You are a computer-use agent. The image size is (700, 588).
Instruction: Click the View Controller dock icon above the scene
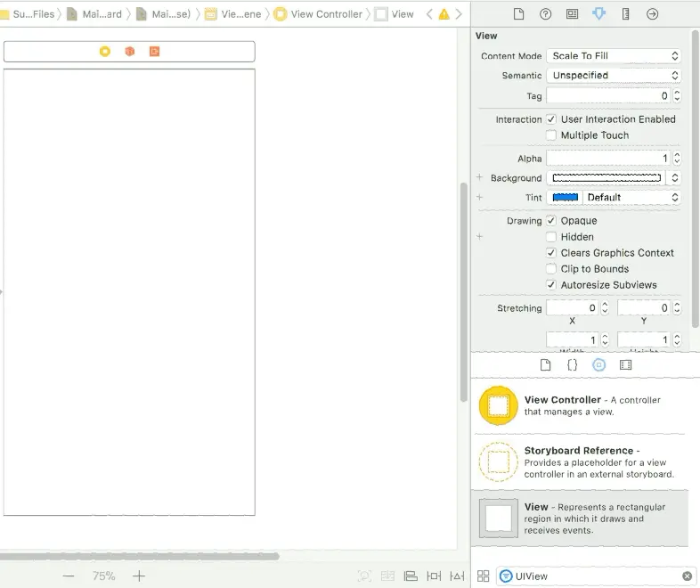pyautogui.click(x=105, y=52)
